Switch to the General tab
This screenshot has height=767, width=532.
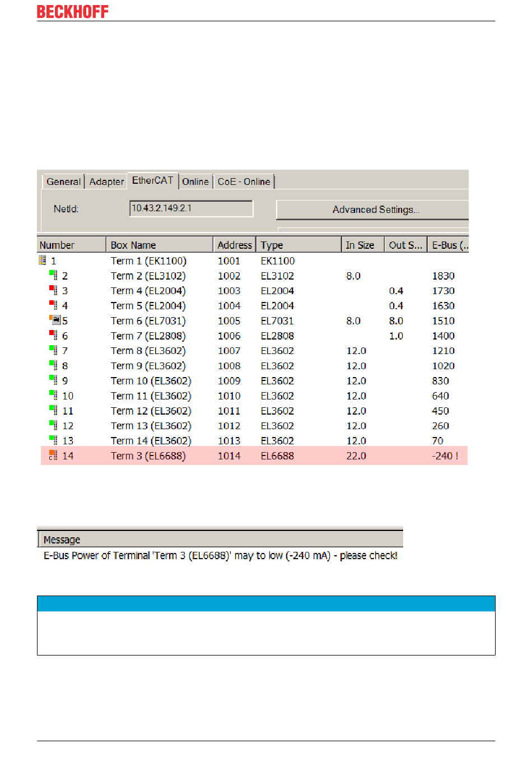(x=63, y=182)
